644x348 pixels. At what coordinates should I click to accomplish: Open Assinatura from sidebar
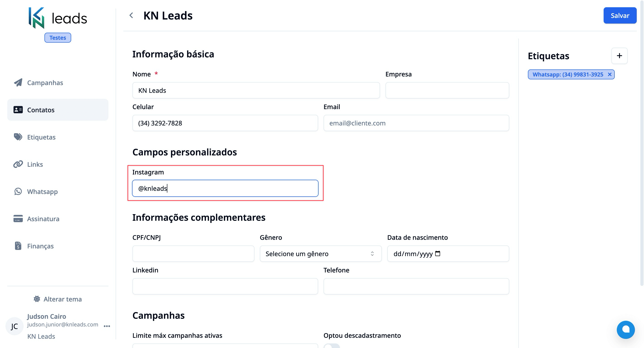point(43,219)
